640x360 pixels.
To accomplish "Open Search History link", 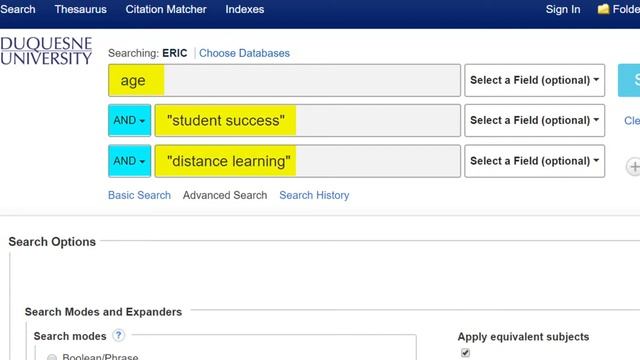I will 314,195.
